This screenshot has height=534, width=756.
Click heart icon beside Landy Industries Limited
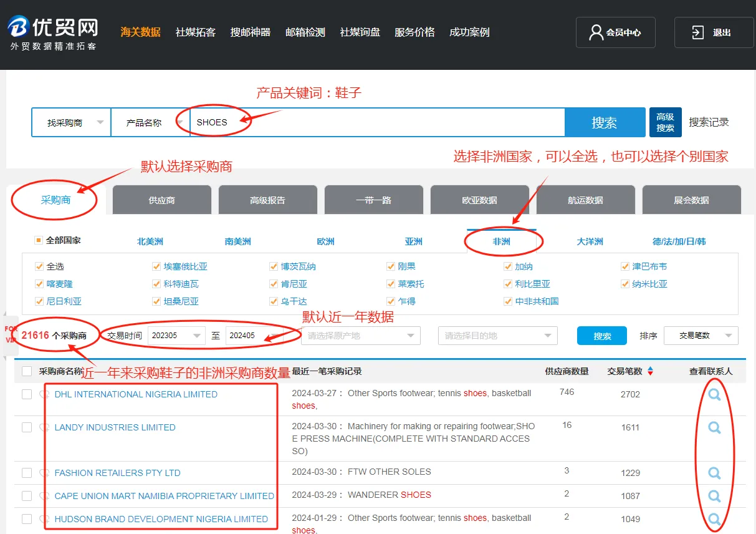[x=44, y=428]
